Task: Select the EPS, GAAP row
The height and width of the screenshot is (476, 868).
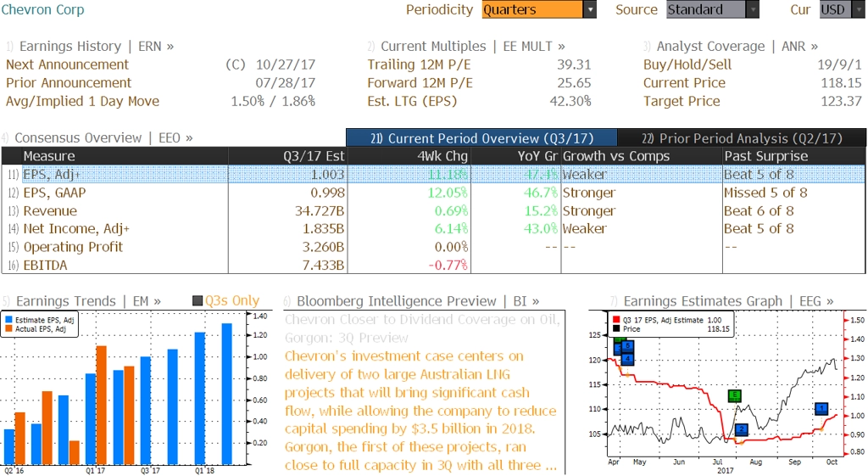Action: pyautogui.click(x=433, y=193)
